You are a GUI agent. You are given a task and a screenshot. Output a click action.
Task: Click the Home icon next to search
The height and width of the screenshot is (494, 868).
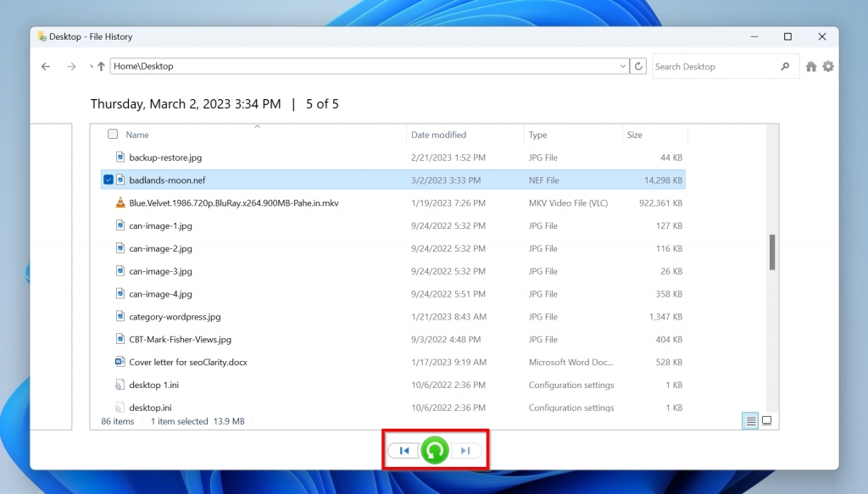click(x=811, y=66)
